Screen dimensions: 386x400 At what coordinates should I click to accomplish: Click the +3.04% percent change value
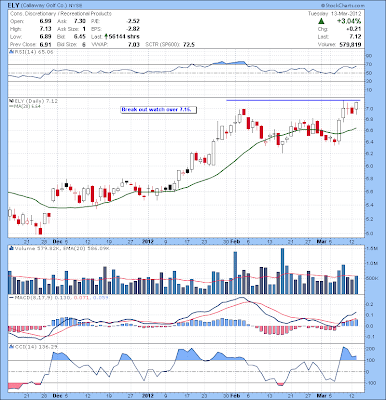click(x=349, y=21)
